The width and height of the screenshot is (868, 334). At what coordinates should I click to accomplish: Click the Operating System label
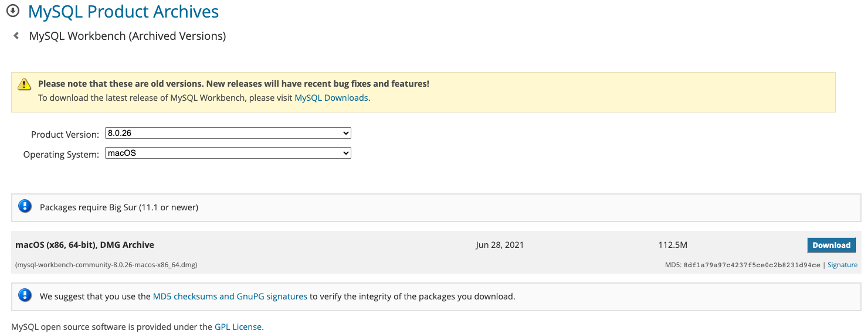click(61, 155)
